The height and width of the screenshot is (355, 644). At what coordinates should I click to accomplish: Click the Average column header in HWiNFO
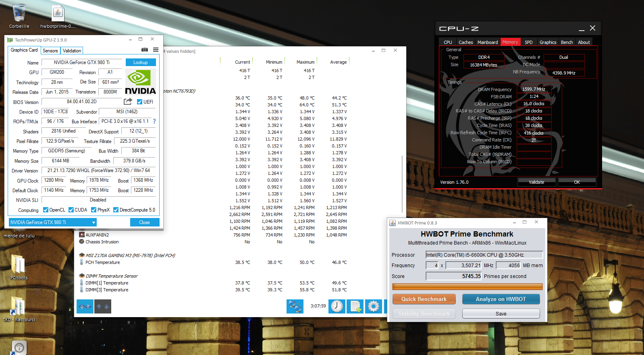click(x=338, y=62)
